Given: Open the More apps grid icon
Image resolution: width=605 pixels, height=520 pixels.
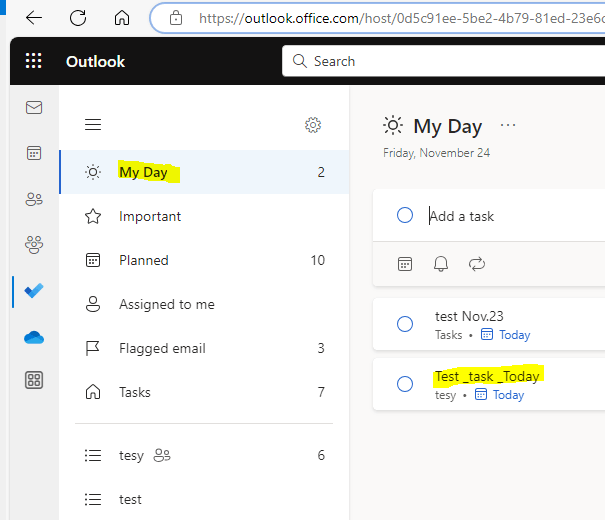Looking at the screenshot, I should pyautogui.click(x=34, y=380).
